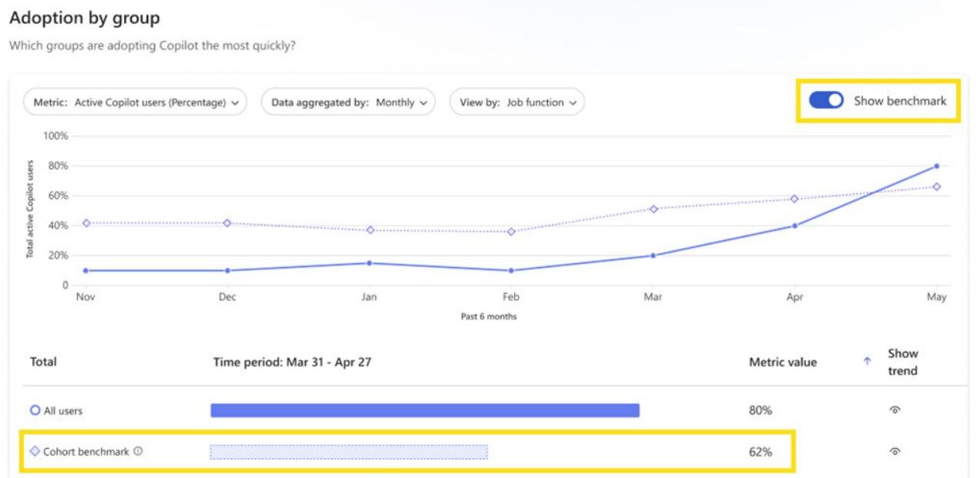The height and width of the screenshot is (478, 980).
Task: Select the Mar data point on All users line
Action: click(x=653, y=255)
